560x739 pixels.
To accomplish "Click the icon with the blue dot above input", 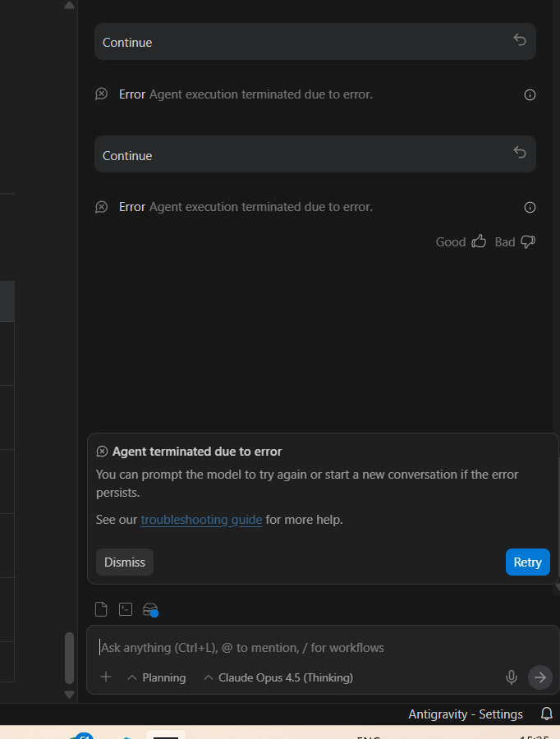I will pos(150,610).
